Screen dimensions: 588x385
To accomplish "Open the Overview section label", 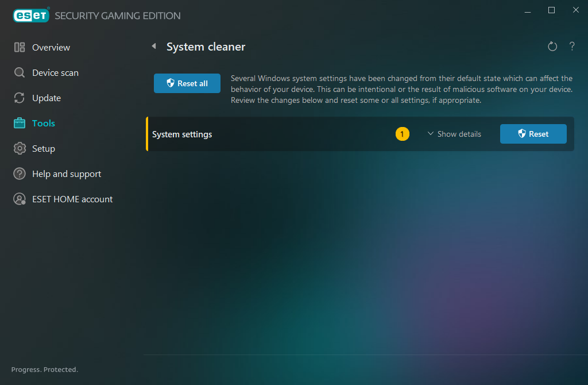I will pyautogui.click(x=51, y=48).
